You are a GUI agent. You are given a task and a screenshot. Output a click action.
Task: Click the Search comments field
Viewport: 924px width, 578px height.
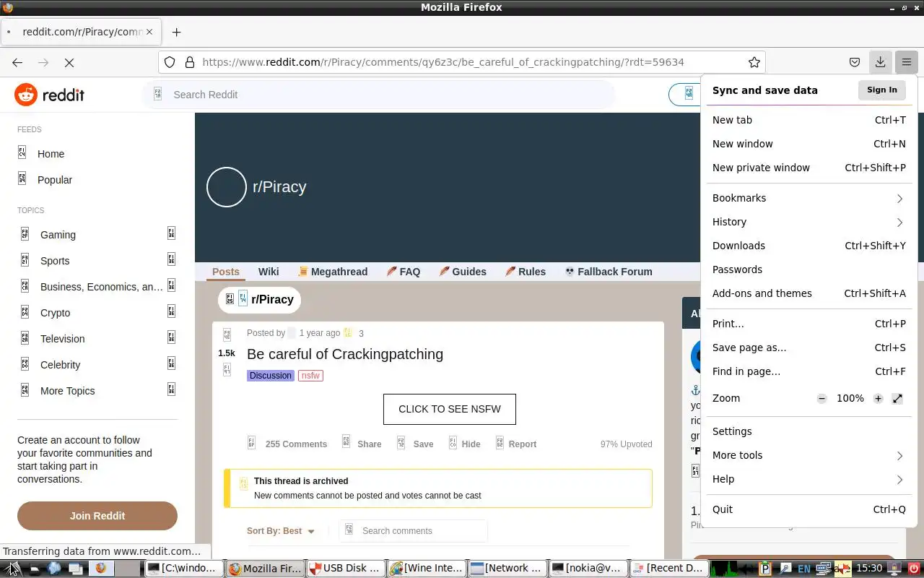pos(413,531)
